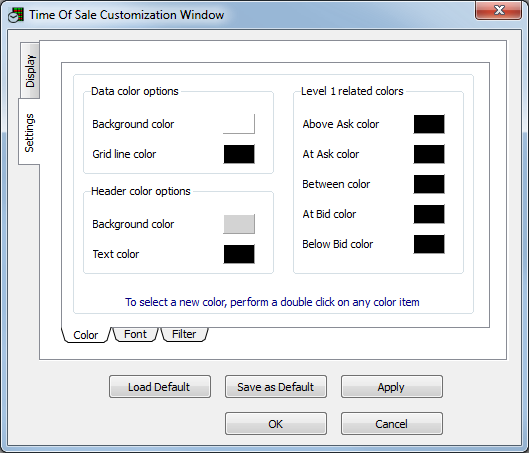Open the Font tab
Image resolution: width=529 pixels, height=453 pixels.
pyautogui.click(x=135, y=334)
